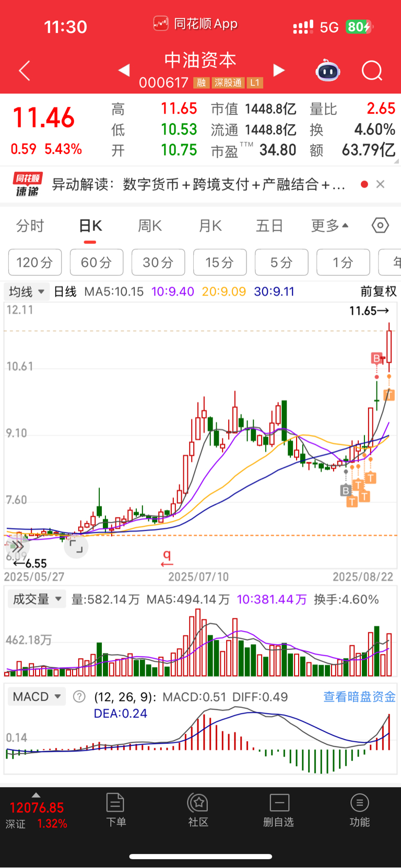Open 社区 community icon in bottom bar
Screen dimensions: 401x868
[x=198, y=810]
